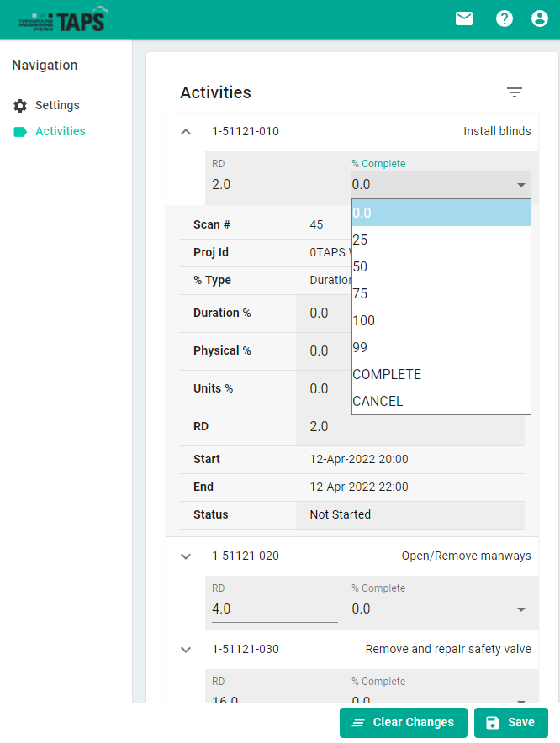Click the Settings gear icon in navigation
Image resolution: width=560 pixels, height=743 pixels.
[x=20, y=106]
